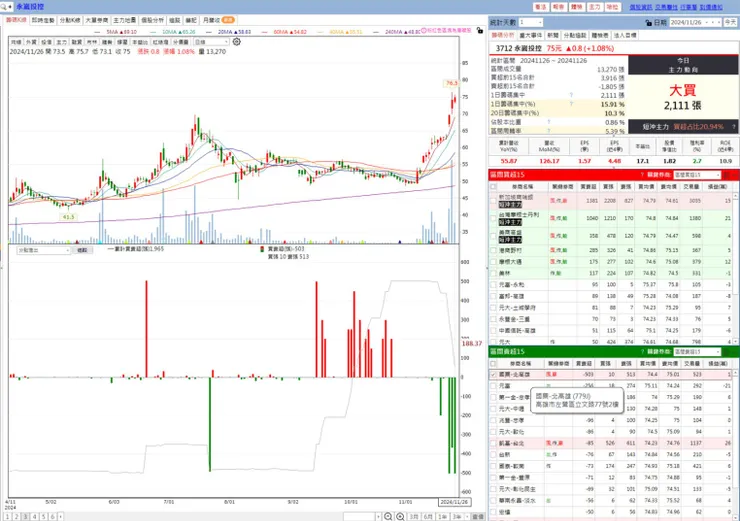Open the 月營收 tab
Screen dimensions: 740x521
(x=218, y=20)
